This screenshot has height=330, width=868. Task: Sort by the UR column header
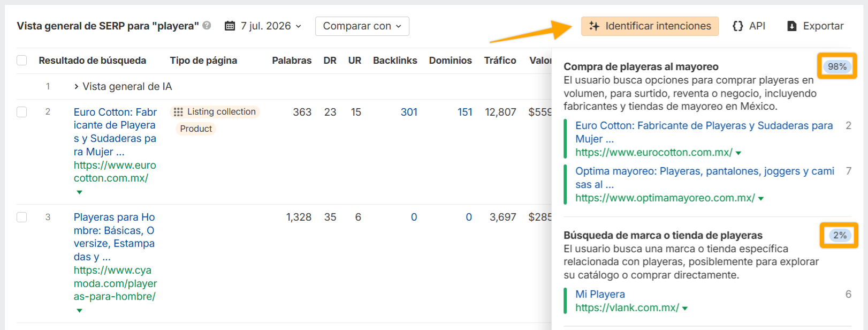click(355, 61)
